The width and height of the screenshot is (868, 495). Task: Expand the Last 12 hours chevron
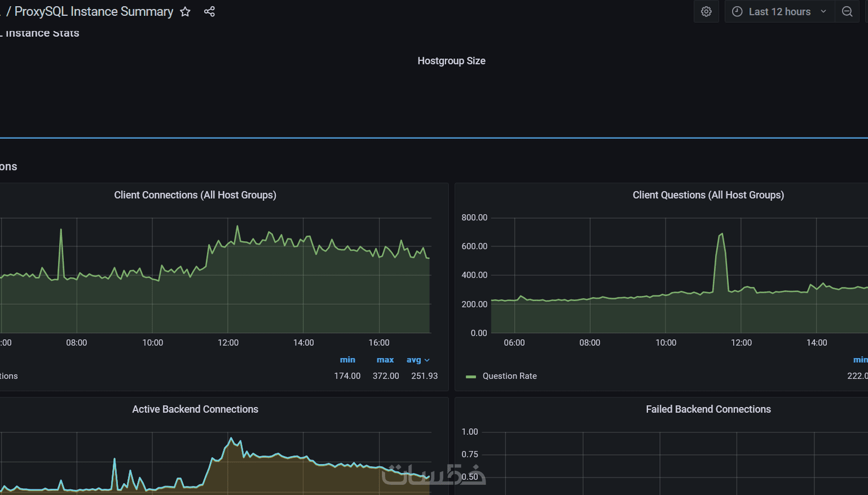[x=823, y=12]
